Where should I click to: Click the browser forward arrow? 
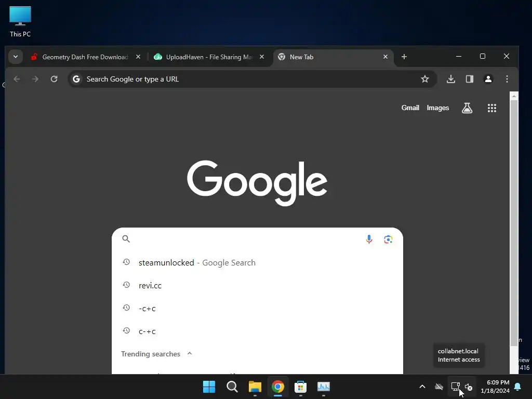pos(35,79)
